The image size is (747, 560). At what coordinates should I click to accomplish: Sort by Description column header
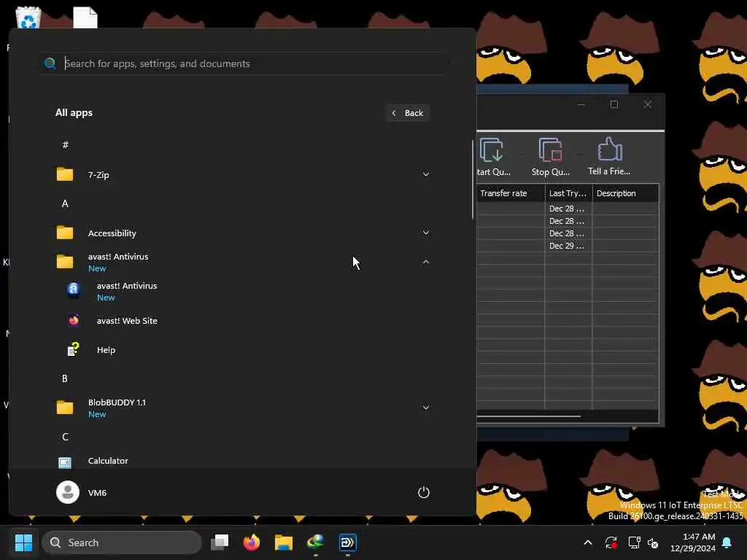(x=625, y=193)
